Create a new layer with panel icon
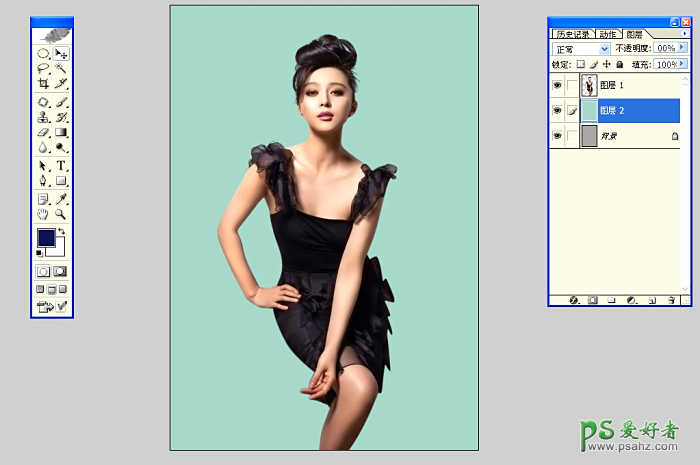The height and width of the screenshot is (465, 700). pyautogui.click(x=651, y=299)
